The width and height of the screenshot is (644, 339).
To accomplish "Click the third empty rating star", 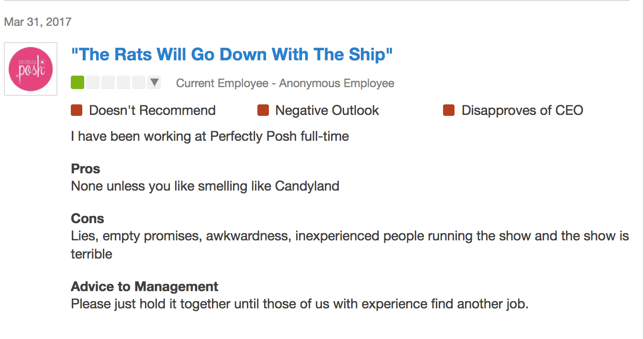I will click(108, 83).
